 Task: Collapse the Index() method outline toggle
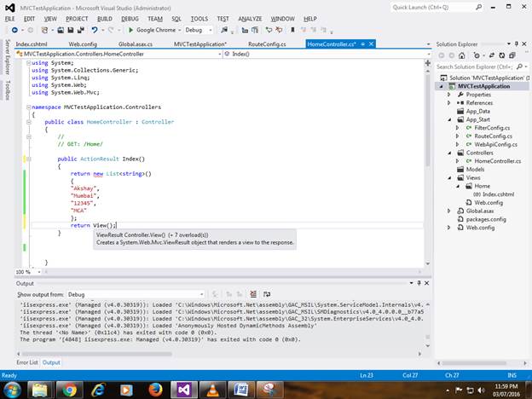pyautogui.click(x=29, y=159)
